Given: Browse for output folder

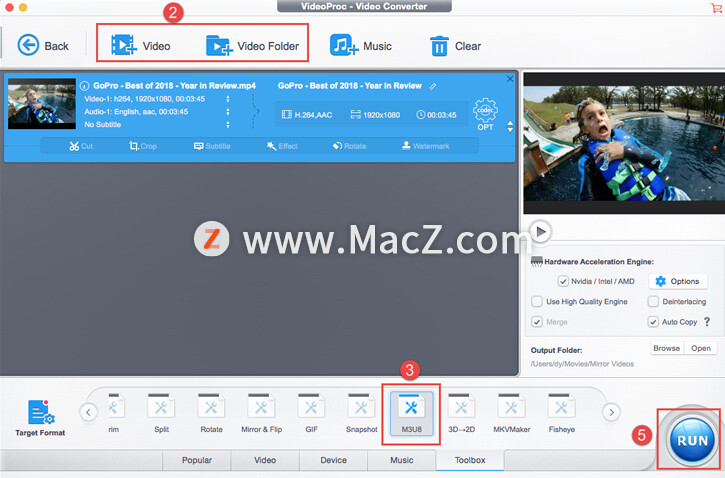Looking at the screenshot, I should pos(666,348).
